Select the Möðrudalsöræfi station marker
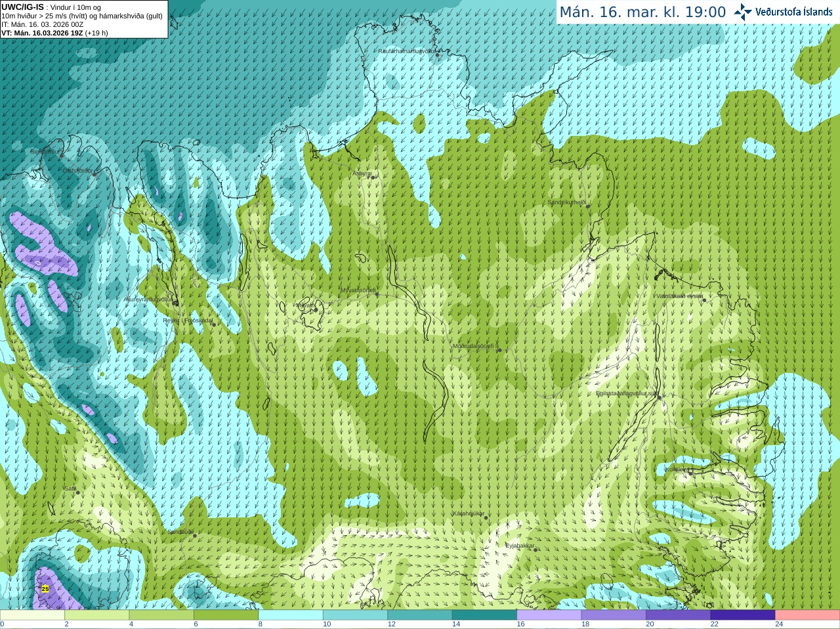 click(x=499, y=350)
